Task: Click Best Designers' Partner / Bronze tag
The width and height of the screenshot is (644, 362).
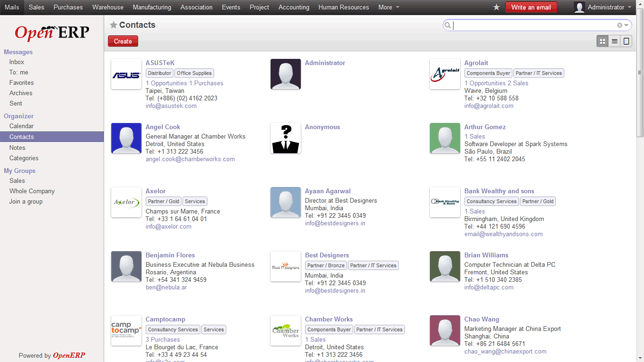Action: (326, 265)
